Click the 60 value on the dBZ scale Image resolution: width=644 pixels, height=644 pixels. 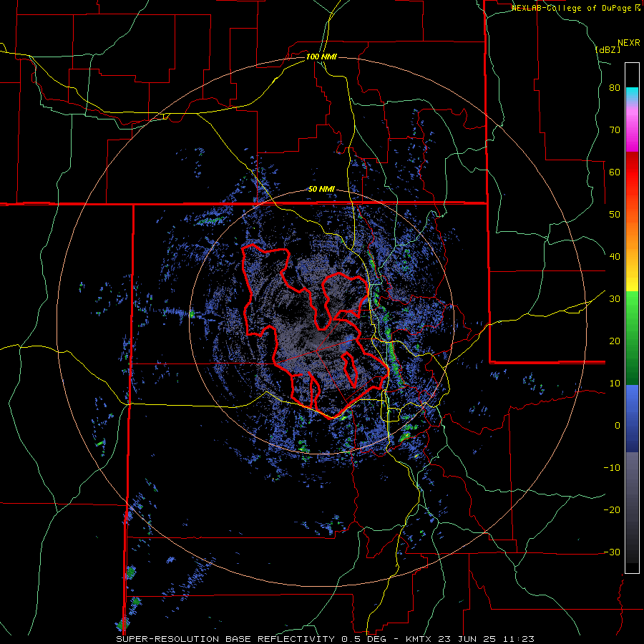(615, 172)
